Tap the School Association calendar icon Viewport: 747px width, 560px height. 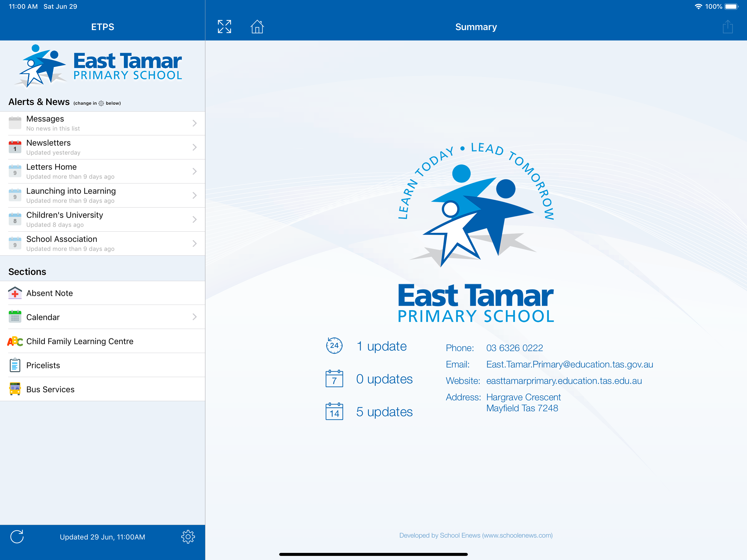pos(15,243)
